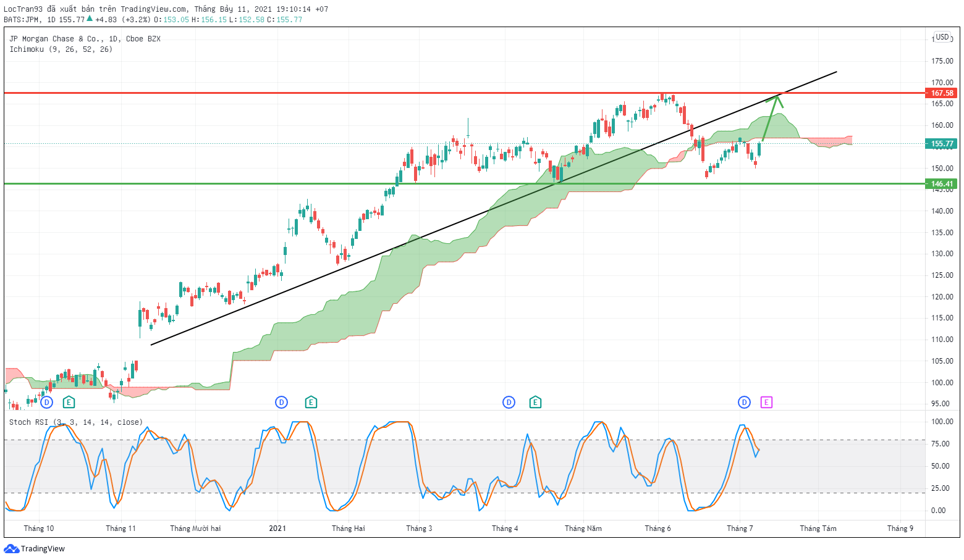Select the green 146.41 price label
This screenshot has height=560, width=964.
(942, 184)
